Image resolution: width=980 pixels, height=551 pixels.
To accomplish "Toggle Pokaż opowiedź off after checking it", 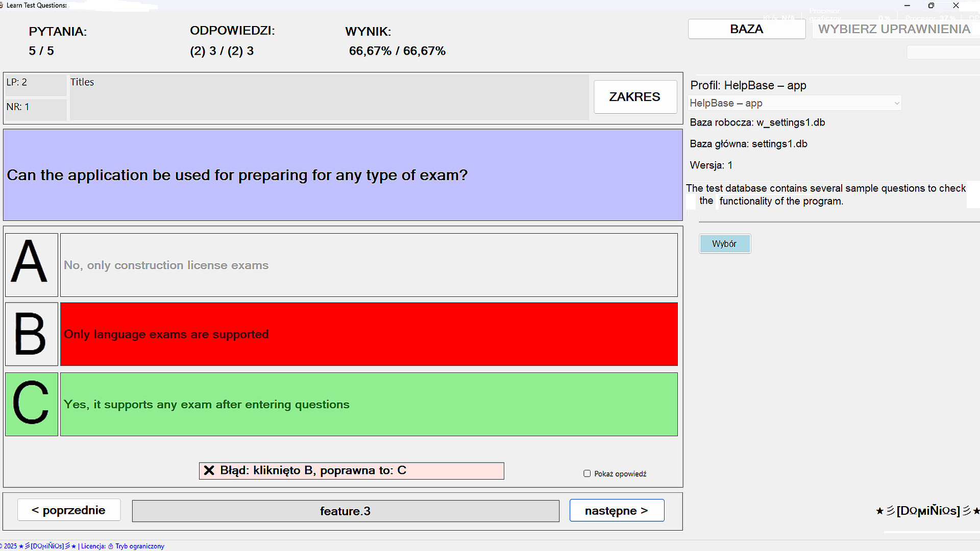I will (587, 473).
